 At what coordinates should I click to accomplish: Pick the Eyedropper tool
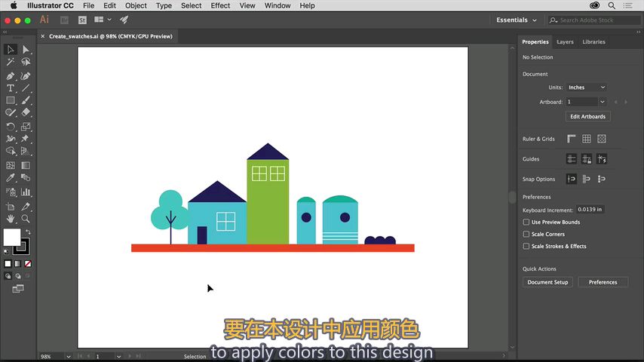(11, 179)
